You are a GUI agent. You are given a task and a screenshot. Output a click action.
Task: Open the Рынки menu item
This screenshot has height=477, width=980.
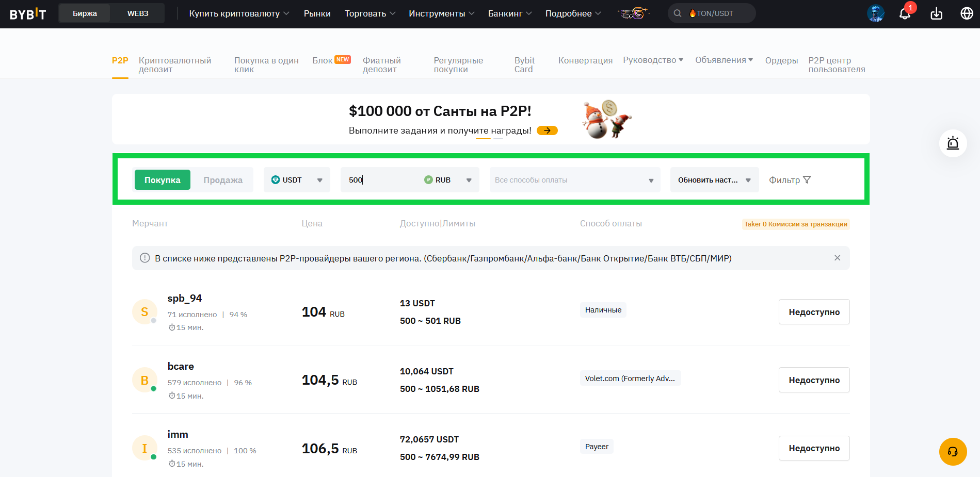[x=317, y=13]
